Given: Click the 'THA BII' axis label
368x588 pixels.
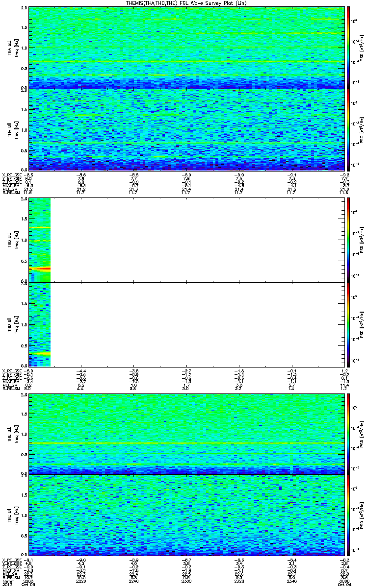Looking at the screenshot, I should tap(10, 130).
